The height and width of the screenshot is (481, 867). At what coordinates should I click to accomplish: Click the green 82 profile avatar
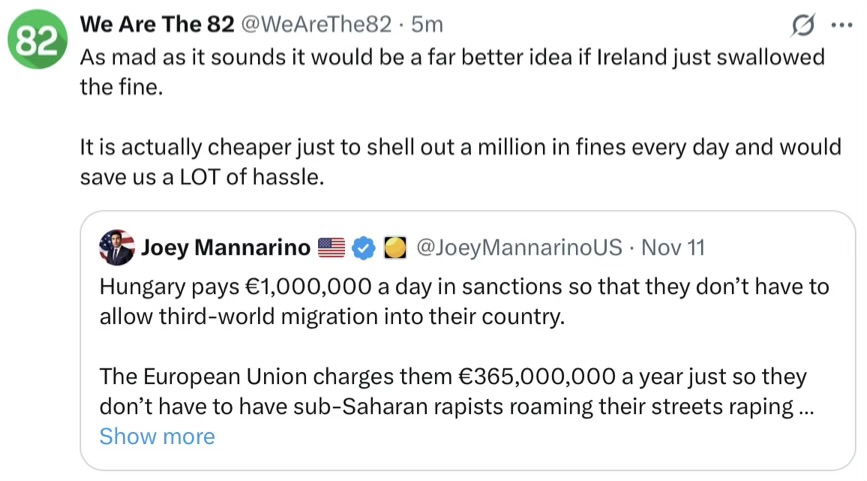pyautogui.click(x=37, y=43)
